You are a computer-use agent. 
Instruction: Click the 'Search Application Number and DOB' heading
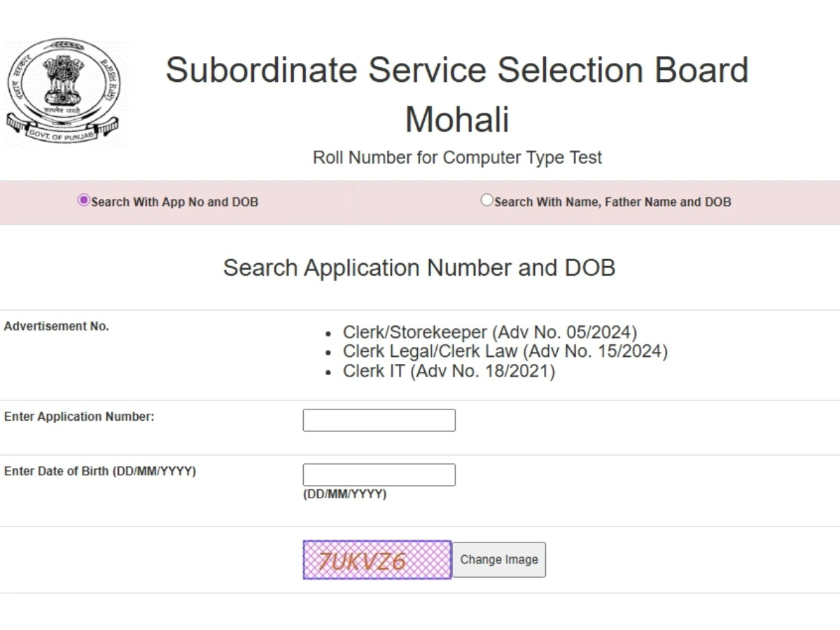pyautogui.click(x=419, y=267)
